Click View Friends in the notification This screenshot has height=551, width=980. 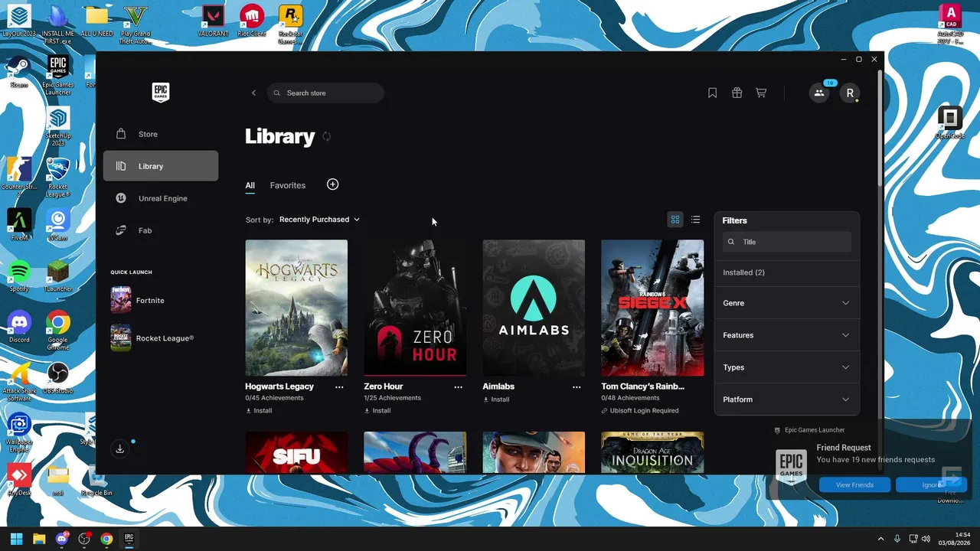pos(854,484)
